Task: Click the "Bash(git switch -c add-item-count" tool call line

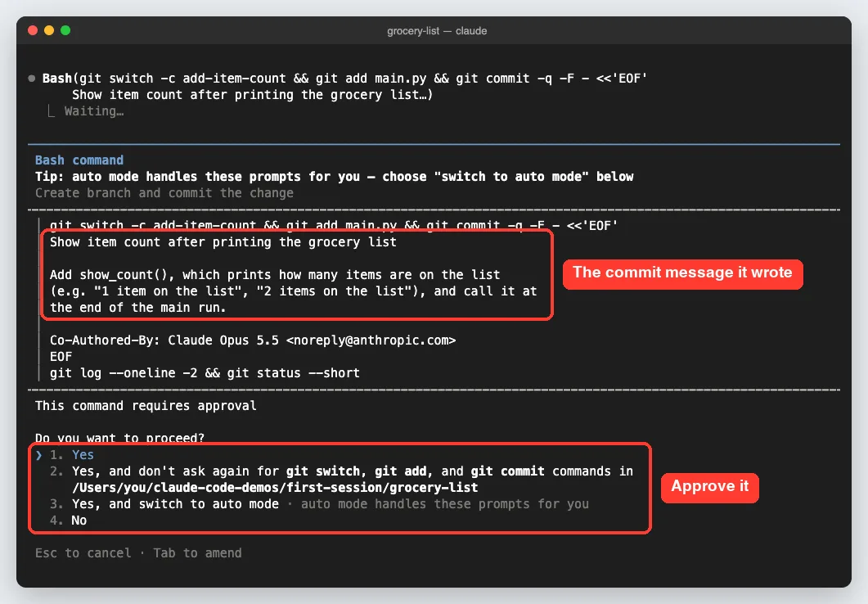Action: click(x=345, y=79)
